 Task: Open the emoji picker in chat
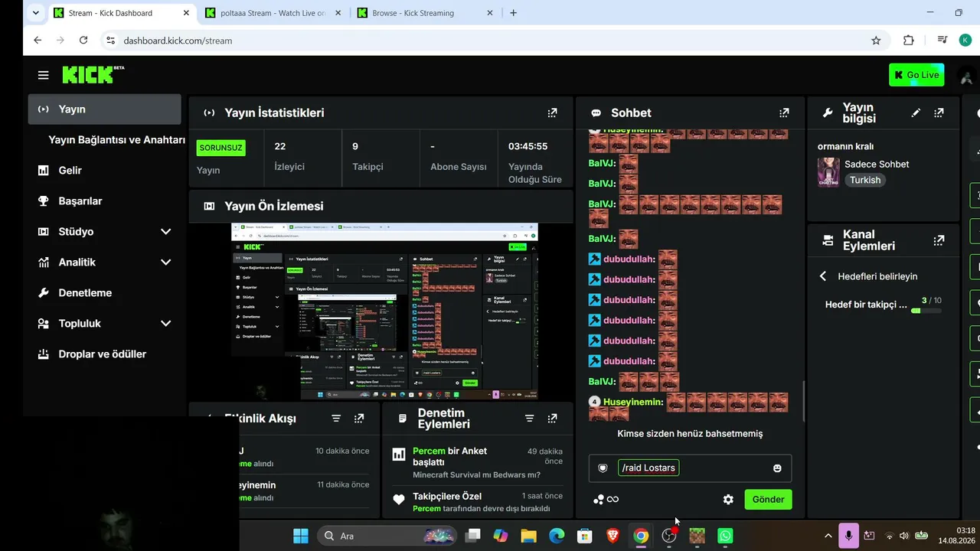(777, 468)
